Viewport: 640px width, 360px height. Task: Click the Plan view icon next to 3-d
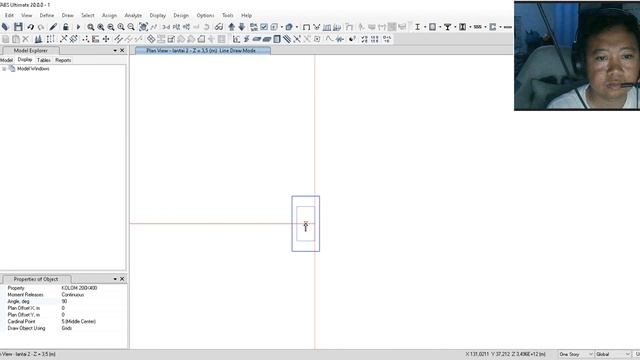[x=176, y=27]
